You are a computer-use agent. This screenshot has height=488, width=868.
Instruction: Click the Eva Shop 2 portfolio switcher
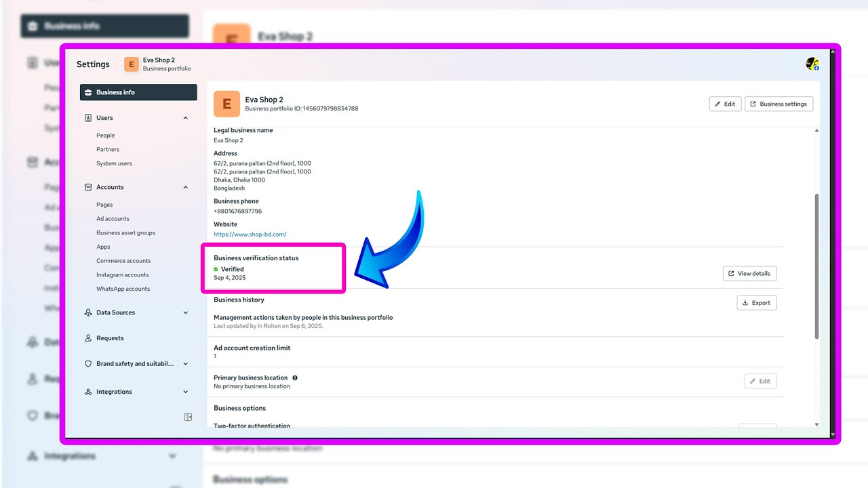pyautogui.click(x=158, y=64)
